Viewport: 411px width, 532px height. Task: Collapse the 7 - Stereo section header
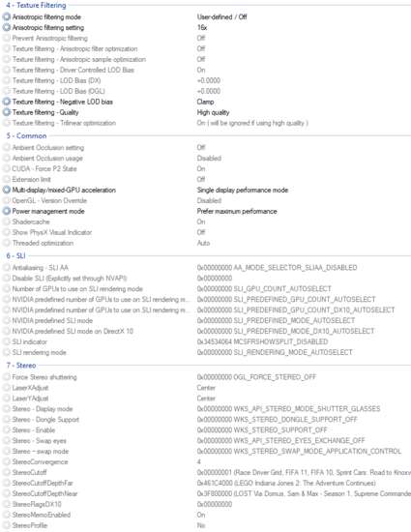pyautogui.click(x=21, y=366)
